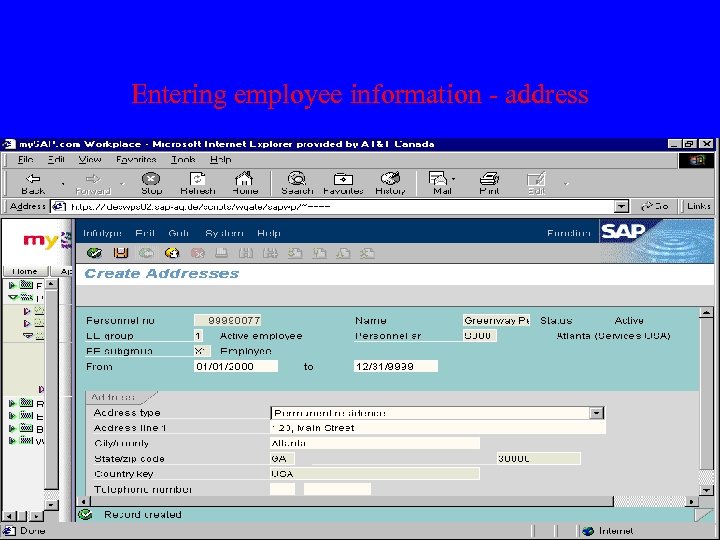
Task: Click the SAP Previous Page icon
Action: click(x=319, y=253)
